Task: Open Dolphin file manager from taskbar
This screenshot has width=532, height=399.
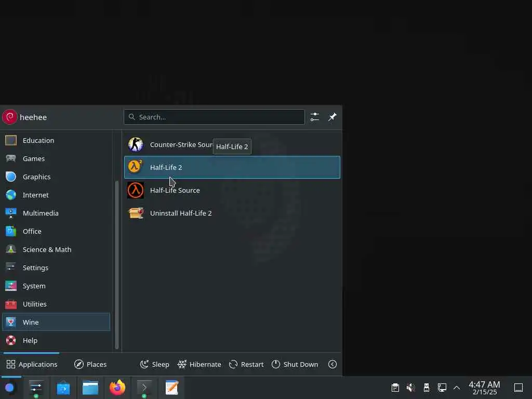Action: point(90,388)
